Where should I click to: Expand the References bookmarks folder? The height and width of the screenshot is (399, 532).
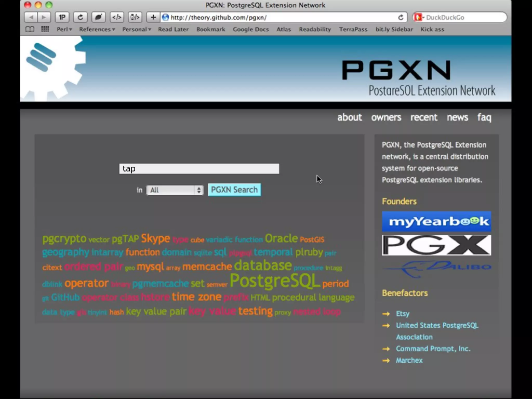point(97,29)
